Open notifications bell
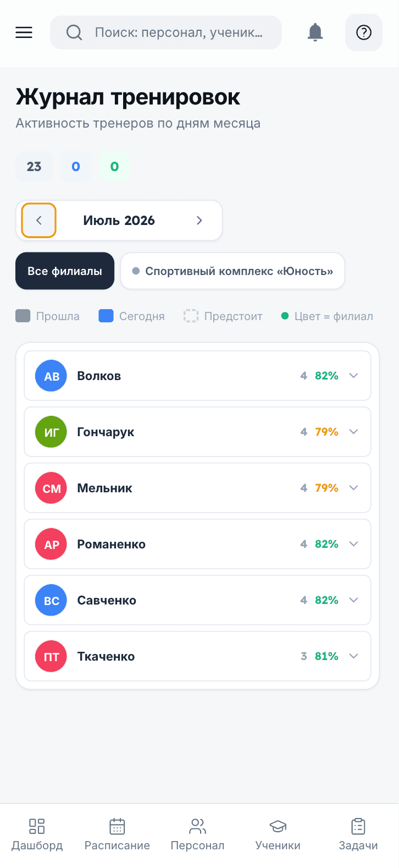This screenshot has height=868, width=399. click(x=315, y=32)
